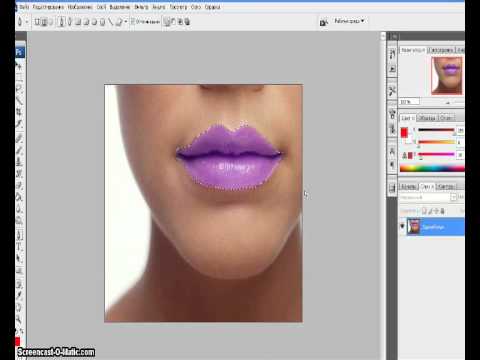
Task: Switch to the Стили tab
Action: 446,118
